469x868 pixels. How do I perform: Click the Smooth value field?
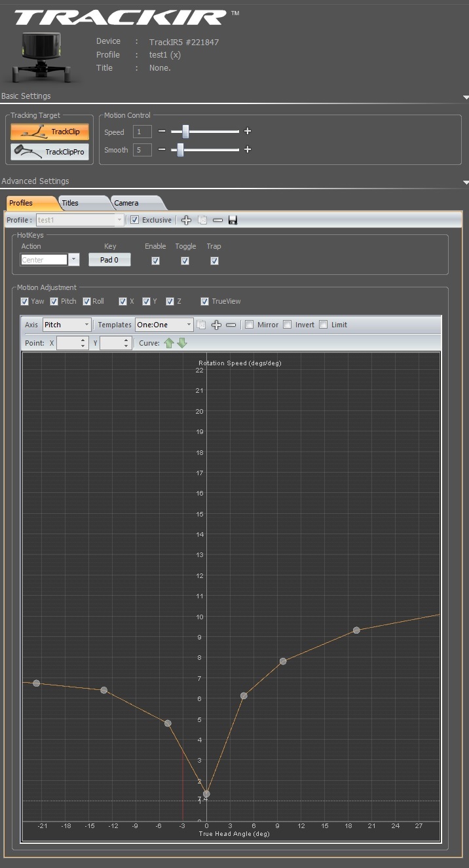click(x=142, y=150)
